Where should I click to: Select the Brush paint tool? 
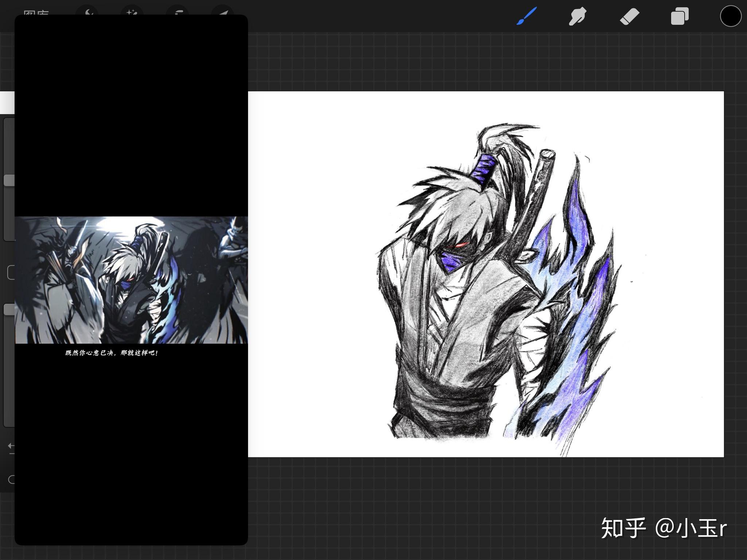click(x=527, y=16)
